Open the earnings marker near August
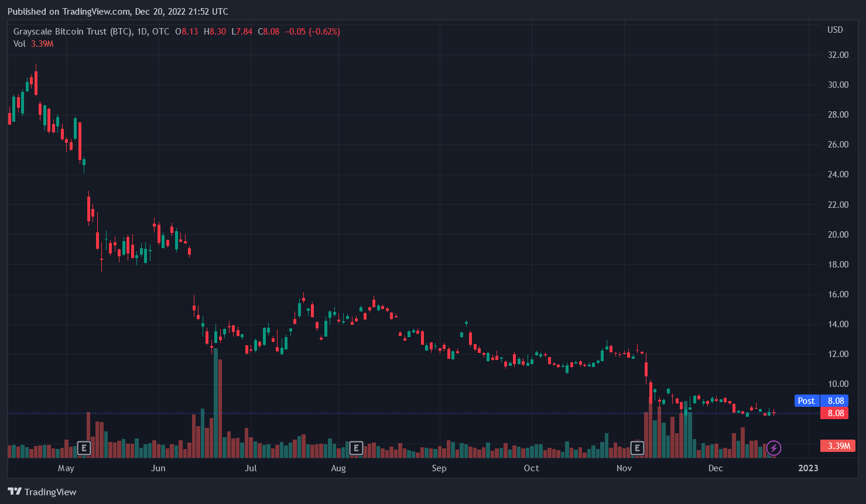Screen dimensions: 866x504 [355, 448]
